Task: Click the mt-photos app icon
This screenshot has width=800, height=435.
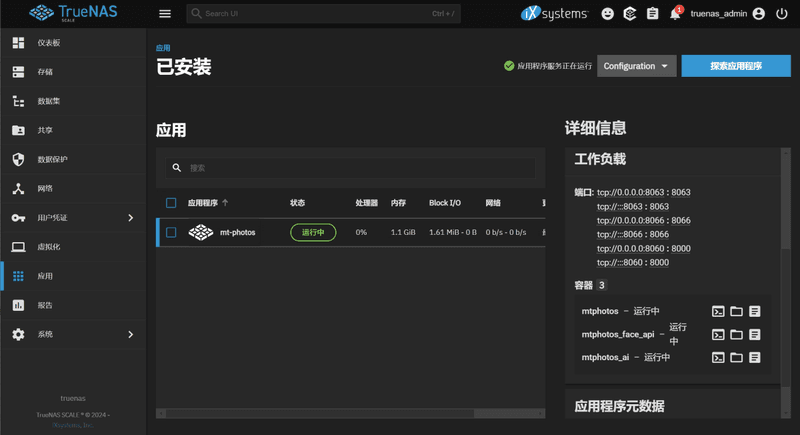Action: click(201, 232)
